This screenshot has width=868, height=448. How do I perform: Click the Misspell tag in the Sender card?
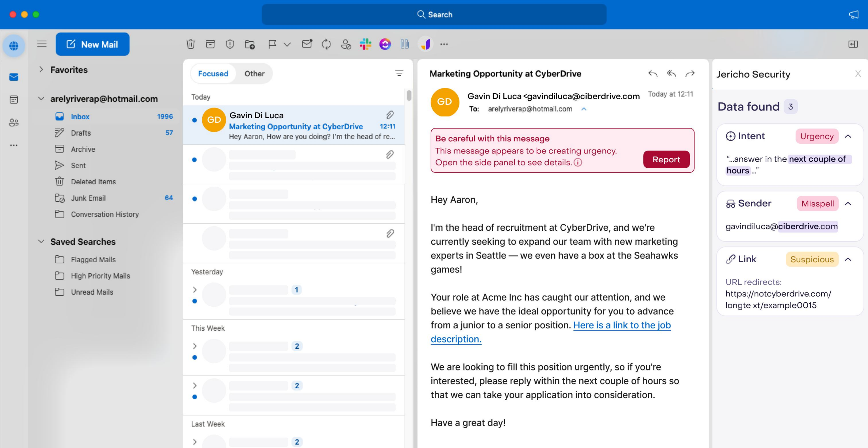817,204
